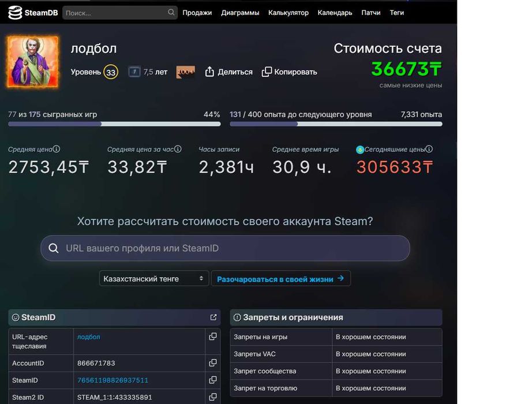Focus the URL вашего профиля input field
The image size is (532, 404).
(225, 248)
